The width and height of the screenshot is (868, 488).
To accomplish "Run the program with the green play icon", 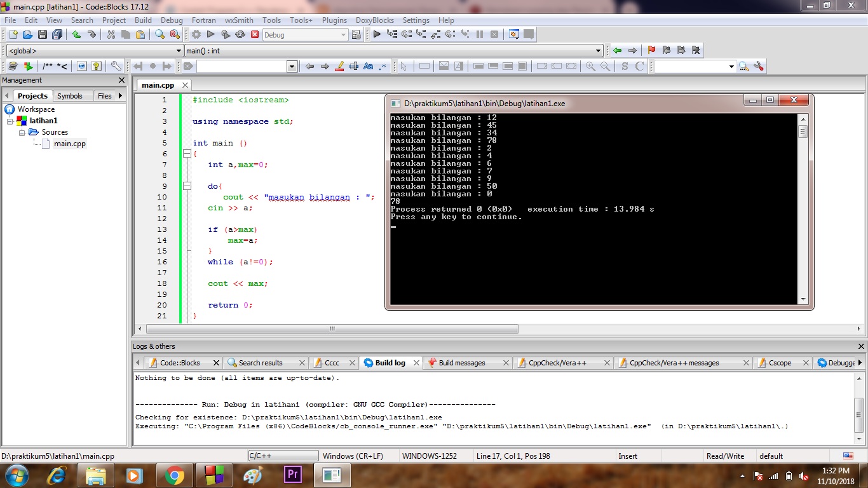I will [211, 34].
